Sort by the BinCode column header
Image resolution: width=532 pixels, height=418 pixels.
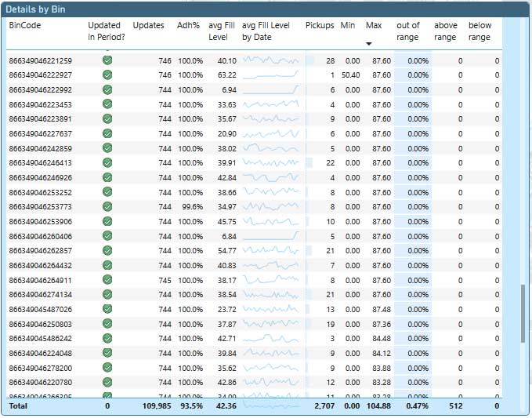point(25,26)
